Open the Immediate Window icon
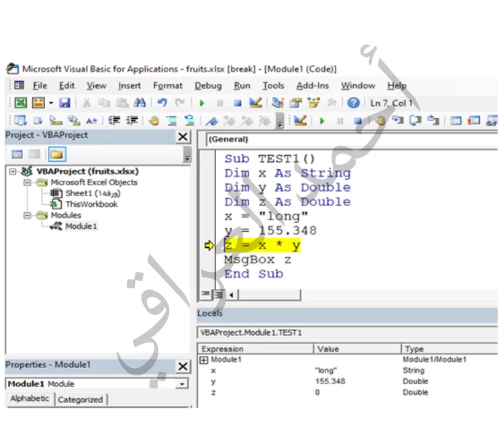The height and width of the screenshot is (446, 504). pos(473,121)
